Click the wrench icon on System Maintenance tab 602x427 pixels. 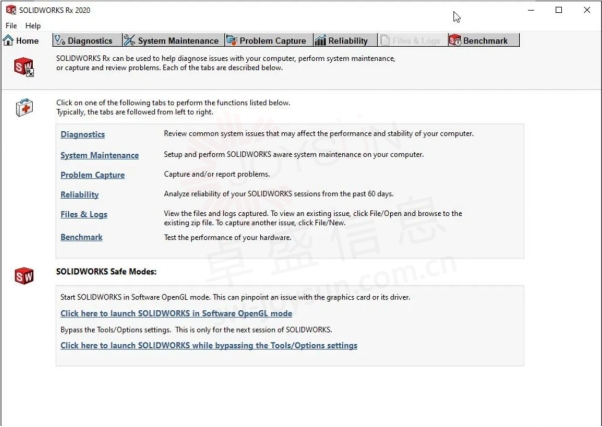pyautogui.click(x=129, y=40)
